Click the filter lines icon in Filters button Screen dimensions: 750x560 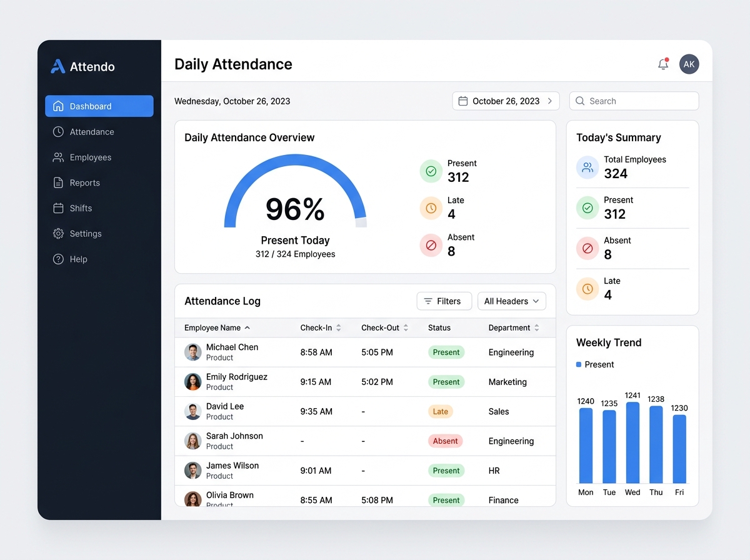428,301
